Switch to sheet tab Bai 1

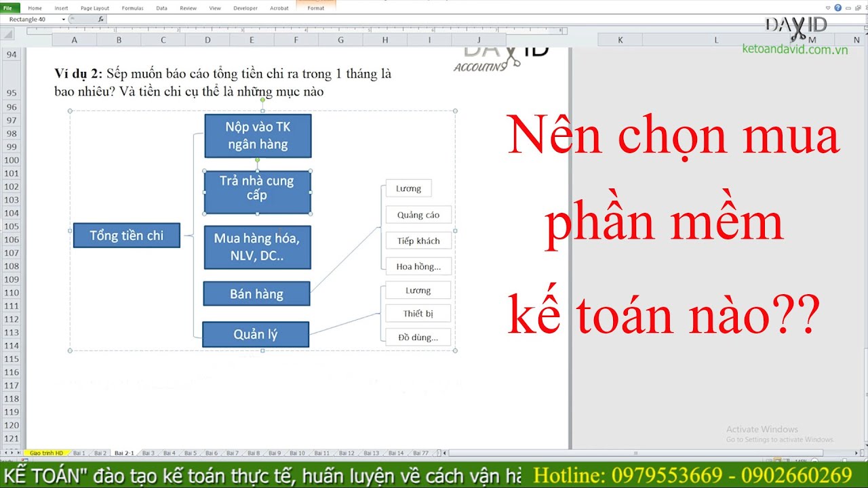[x=79, y=453]
